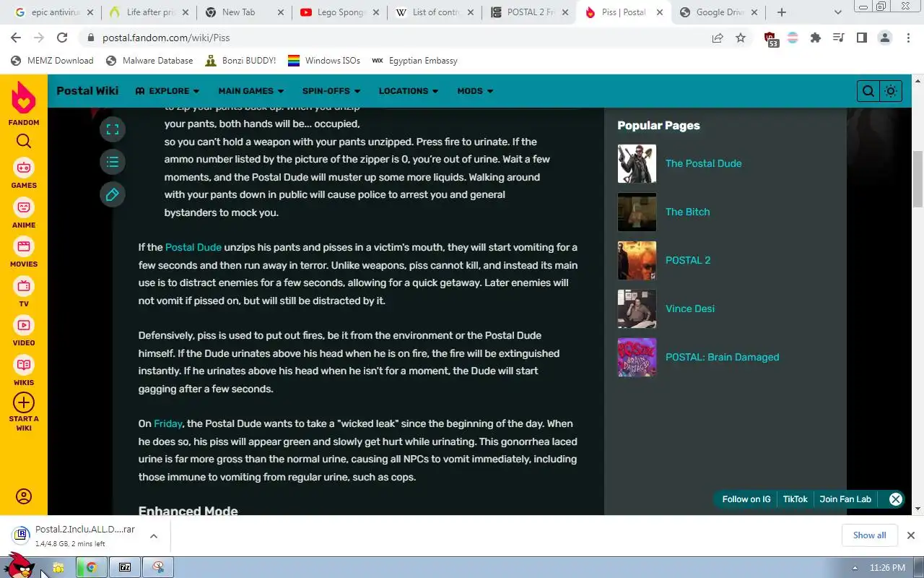Switch to the New Tab tab

point(244,12)
